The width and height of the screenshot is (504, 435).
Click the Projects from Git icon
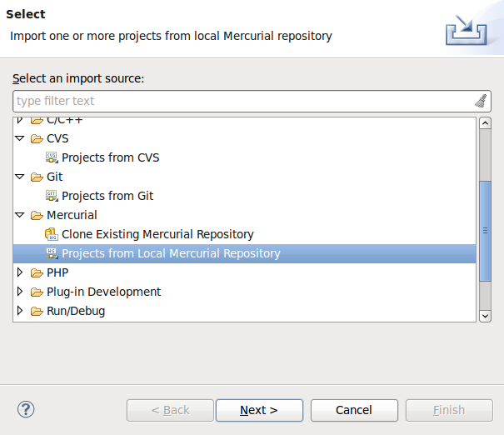52,196
